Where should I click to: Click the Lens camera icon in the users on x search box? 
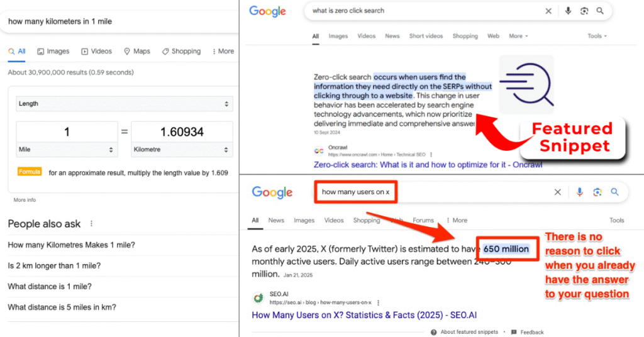click(597, 192)
